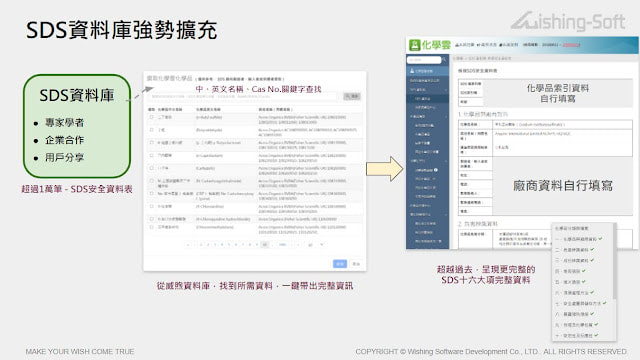Jump to section 十 安定性及反應性
Screen dimensions: 640x360
point(577,335)
